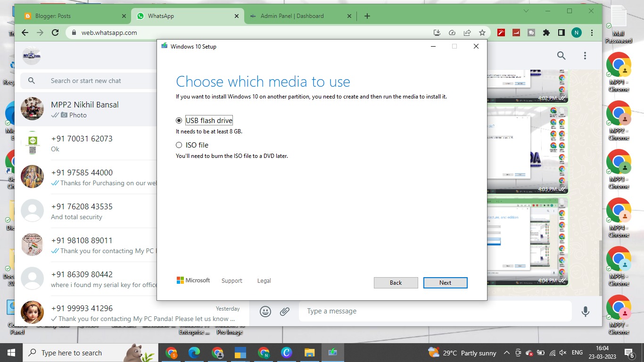Viewport: 644px width, 362px height.
Task: Click the muted volume icon in the tray
Action: (x=563, y=353)
